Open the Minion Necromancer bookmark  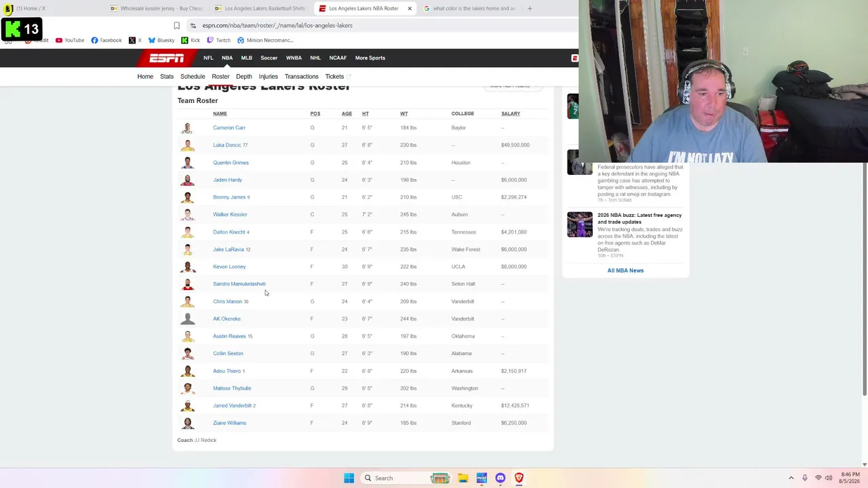[x=265, y=40]
